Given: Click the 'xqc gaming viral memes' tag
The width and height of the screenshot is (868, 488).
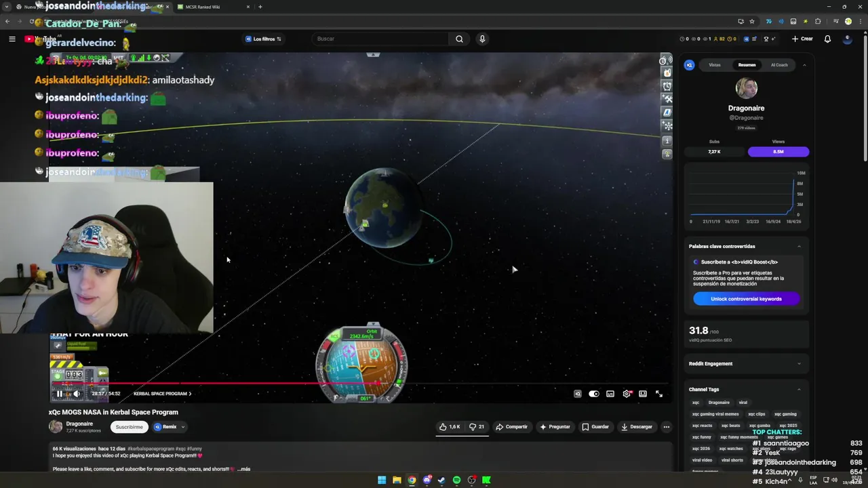Looking at the screenshot, I should (x=715, y=414).
